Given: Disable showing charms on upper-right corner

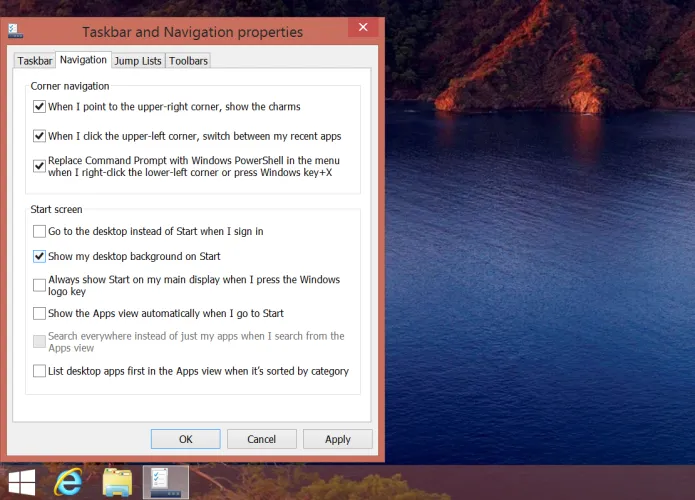Looking at the screenshot, I should coord(39,106).
